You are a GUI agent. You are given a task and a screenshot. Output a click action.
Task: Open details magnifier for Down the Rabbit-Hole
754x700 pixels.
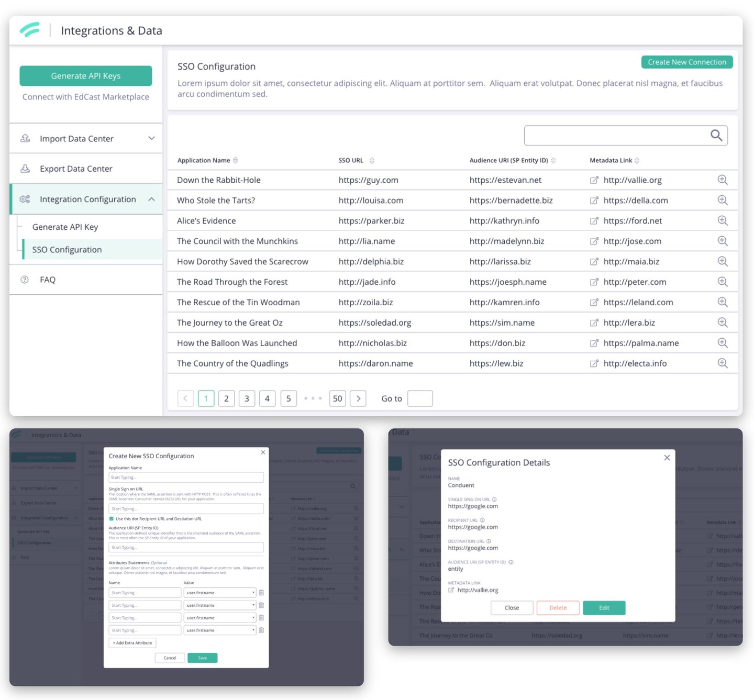click(x=723, y=180)
